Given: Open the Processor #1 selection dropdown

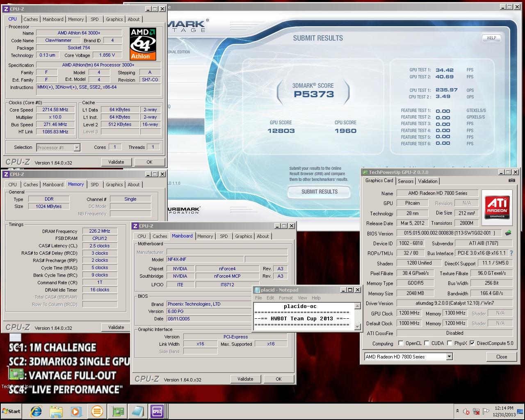Looking at the screenshot, I should (x=77, y=148).
